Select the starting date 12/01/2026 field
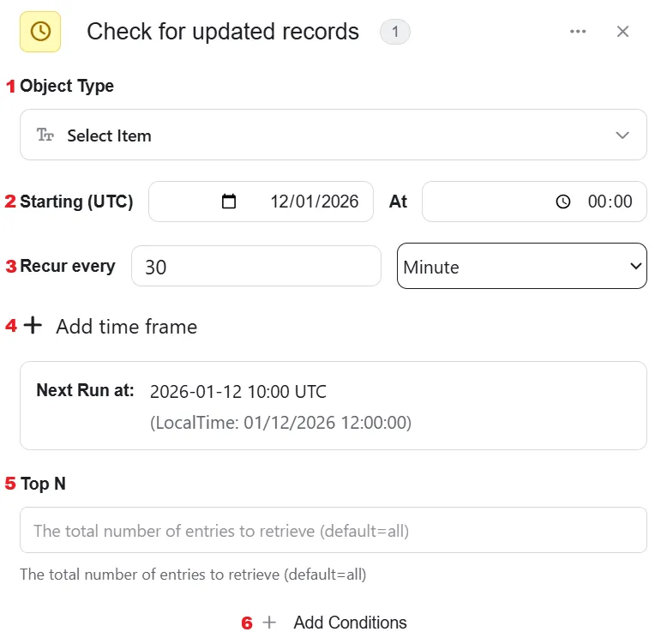The width and height of the screenshot is (667, 644). [x=261, y=202]
